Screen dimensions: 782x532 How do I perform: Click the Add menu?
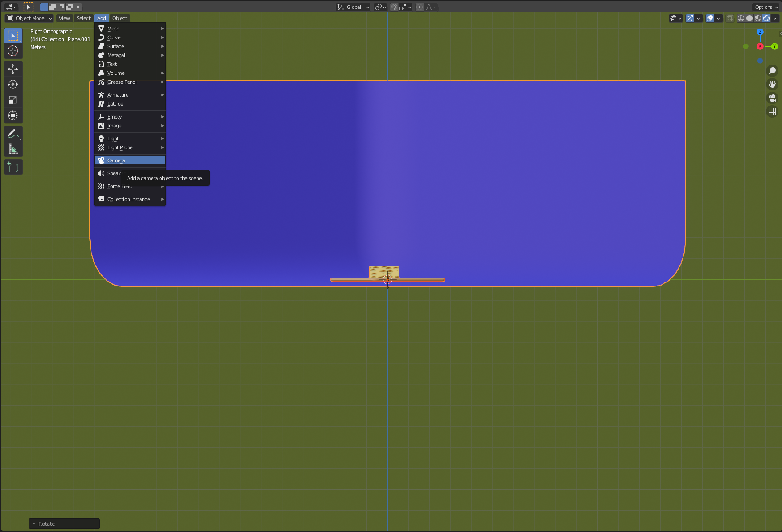pyautogui.click(x=102, y=18)
